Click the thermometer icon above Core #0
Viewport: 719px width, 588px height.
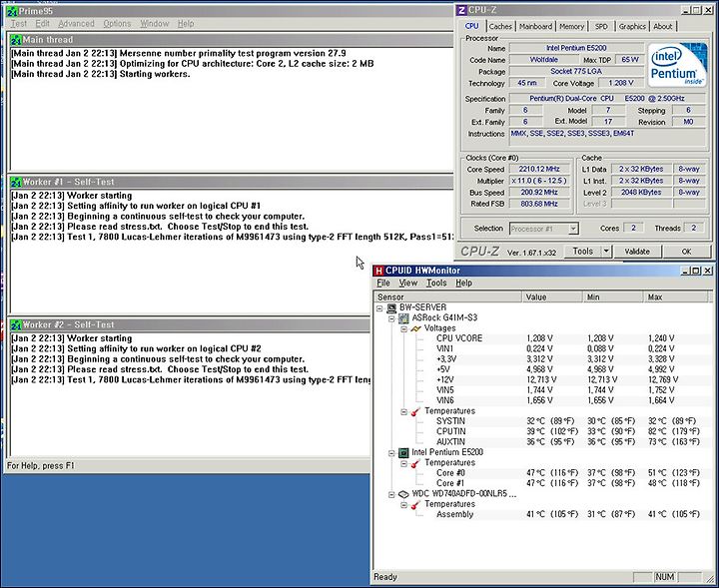(x=415, y=463)
